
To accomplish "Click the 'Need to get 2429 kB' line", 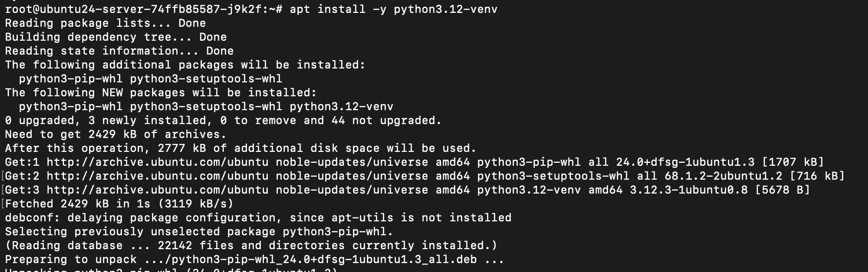I will coord(116,135).
